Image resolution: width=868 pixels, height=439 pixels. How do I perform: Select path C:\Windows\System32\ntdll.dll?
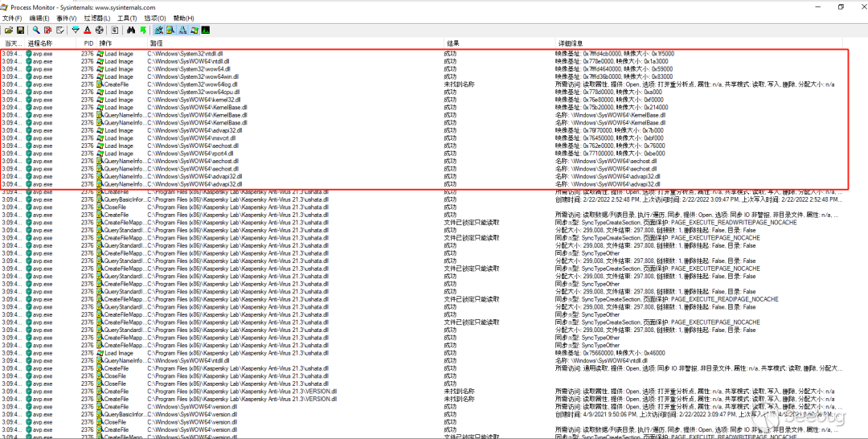(185, 54)
